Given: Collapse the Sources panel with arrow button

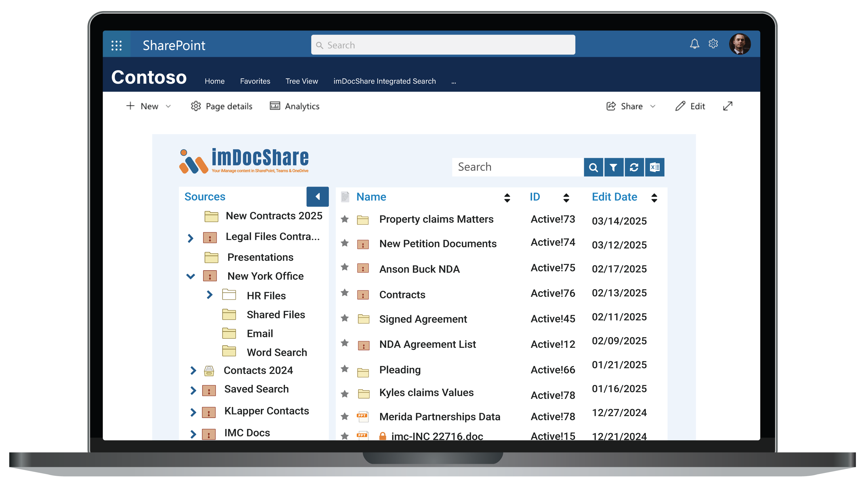Looking at the screenshot, I should [318, 196].
